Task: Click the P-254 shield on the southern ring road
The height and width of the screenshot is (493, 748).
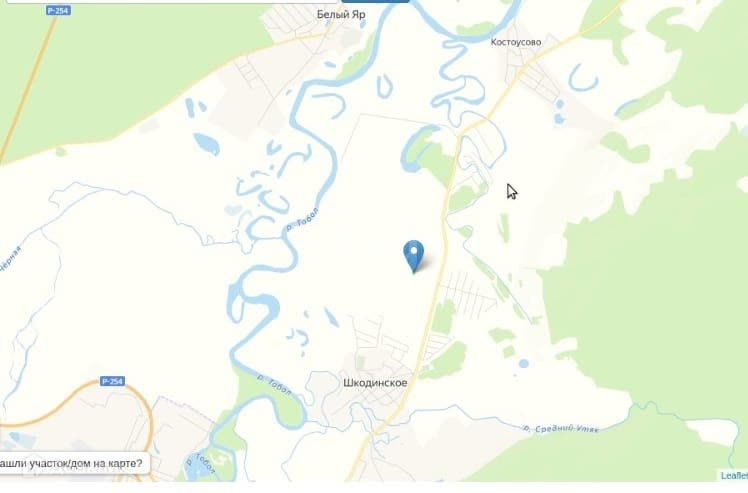Action: [113, 381]
